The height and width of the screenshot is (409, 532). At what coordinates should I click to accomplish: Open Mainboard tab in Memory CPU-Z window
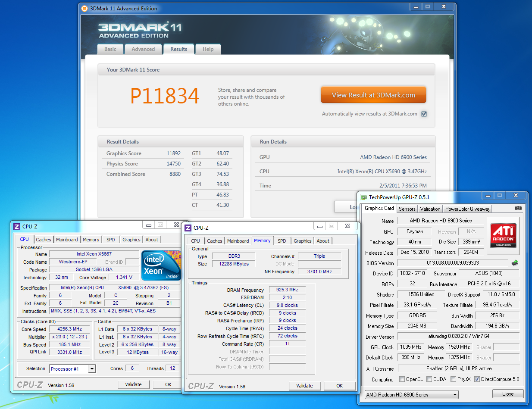(238, 241)
